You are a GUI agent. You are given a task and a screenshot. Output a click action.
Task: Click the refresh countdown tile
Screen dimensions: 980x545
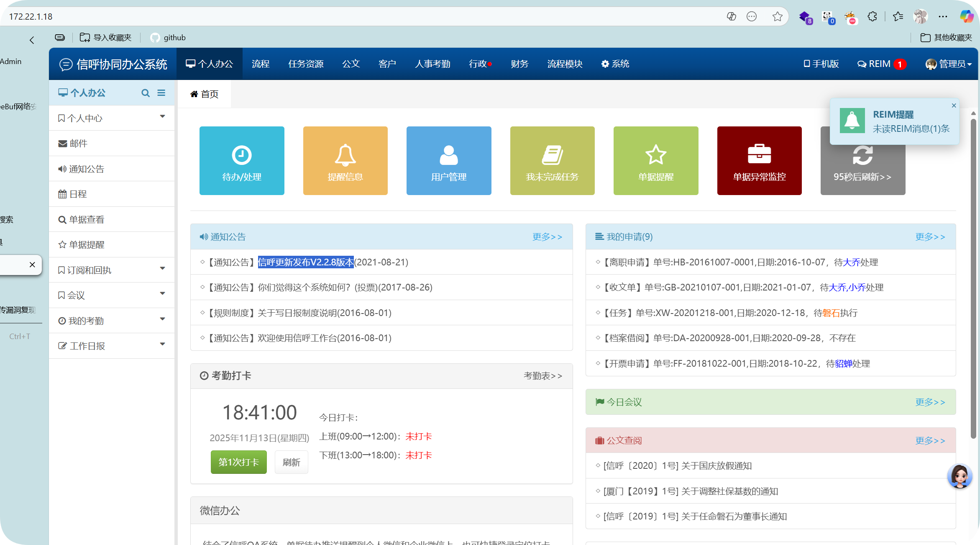click(862, 172)
